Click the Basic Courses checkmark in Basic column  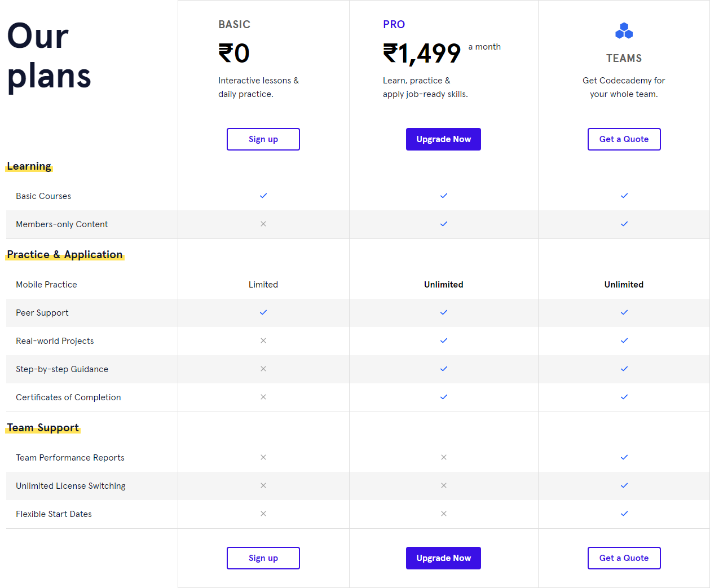click(x=263, y=196)
